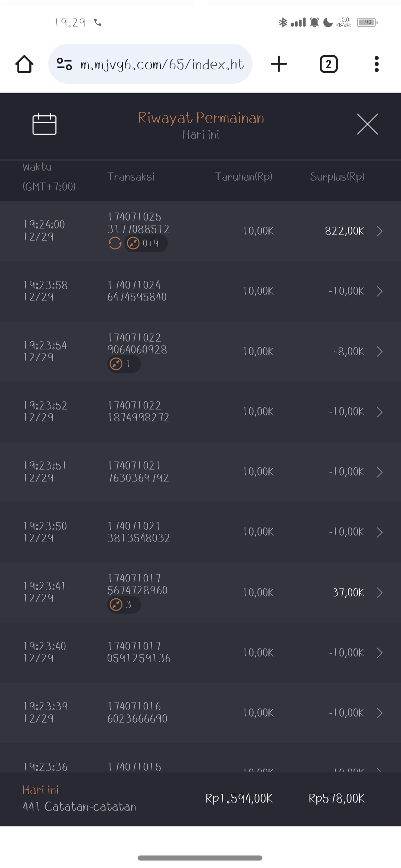Expand the 37,00K surplus row details

379,593
